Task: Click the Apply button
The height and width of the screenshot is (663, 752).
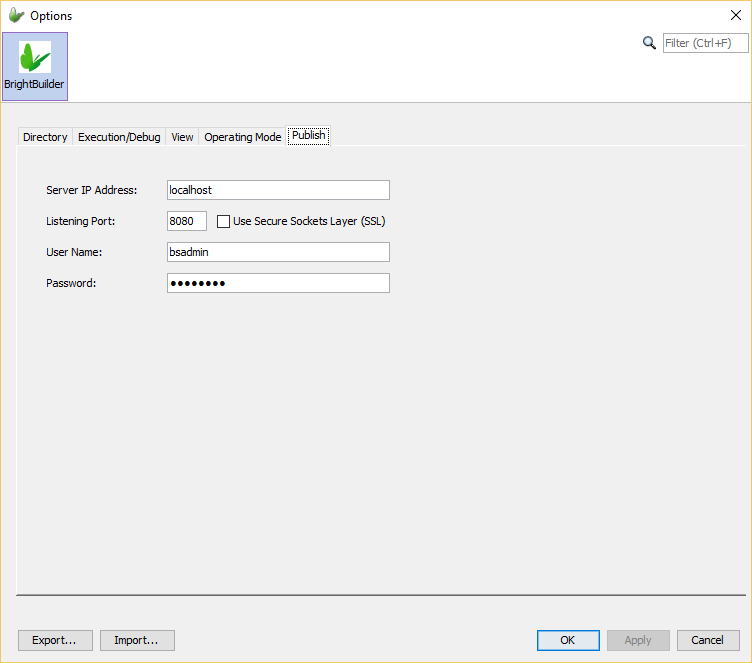Action: click(x=638, y=640)
